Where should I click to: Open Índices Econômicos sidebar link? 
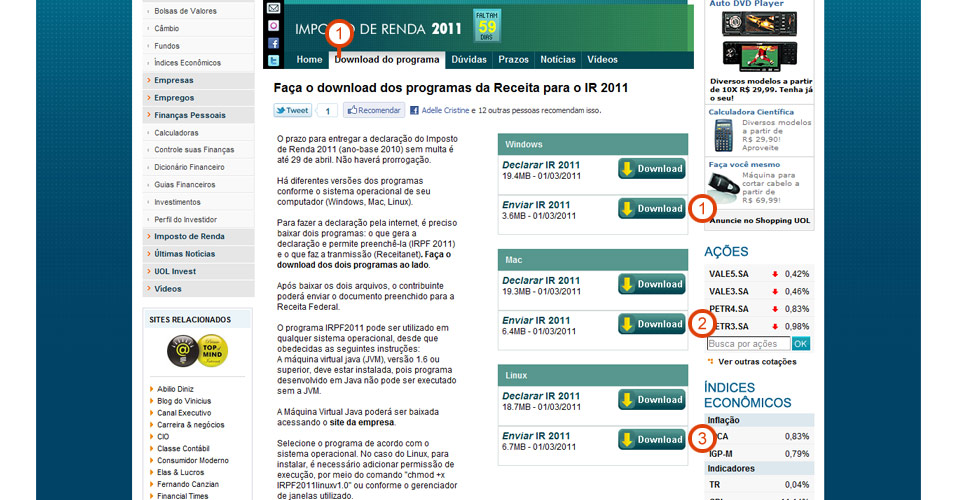(x=187, y=63)
